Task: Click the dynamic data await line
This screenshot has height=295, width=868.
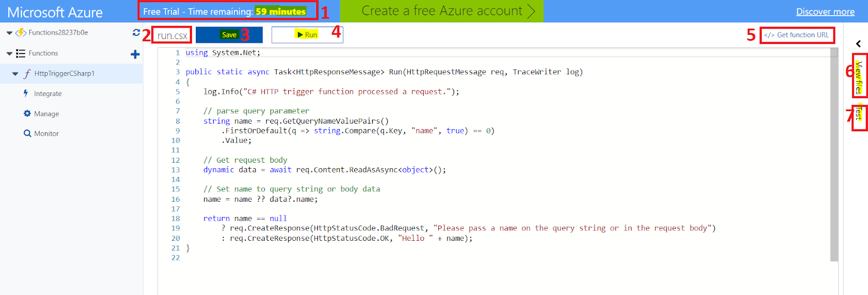Action: coord(324,170)
